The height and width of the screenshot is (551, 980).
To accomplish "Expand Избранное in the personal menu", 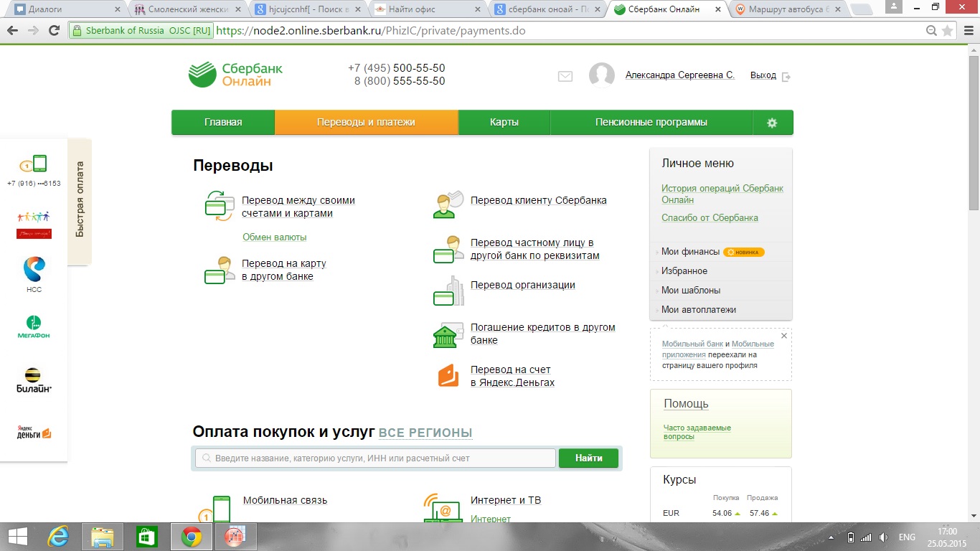I will tap(684, 271).
